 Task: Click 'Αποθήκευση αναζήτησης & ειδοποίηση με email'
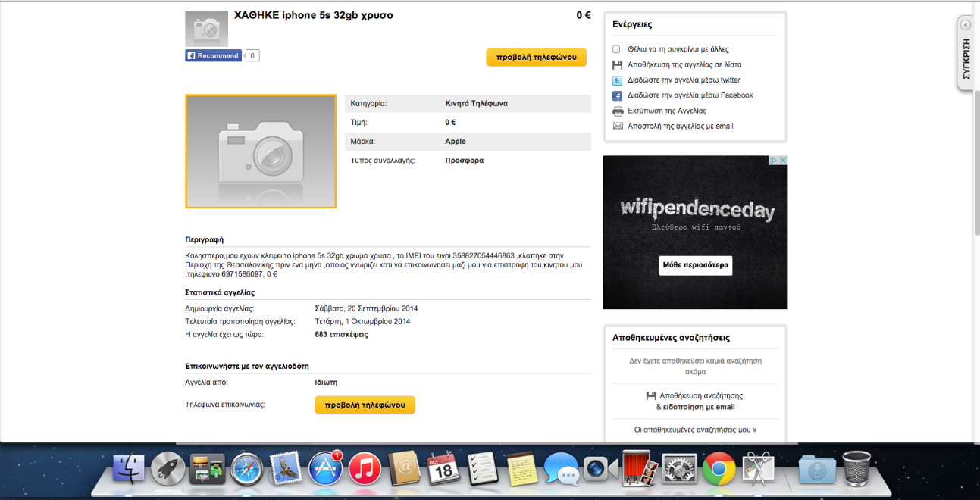coord(695,402)
